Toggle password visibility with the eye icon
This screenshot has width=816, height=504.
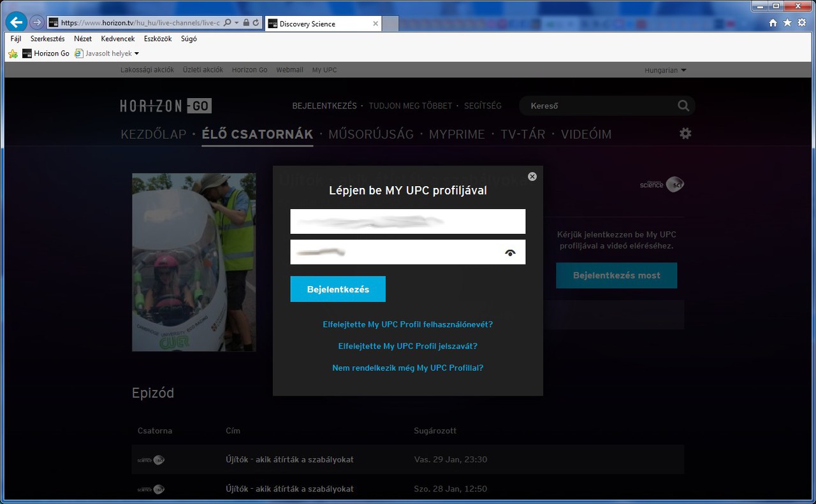click(x=510, y=253)
